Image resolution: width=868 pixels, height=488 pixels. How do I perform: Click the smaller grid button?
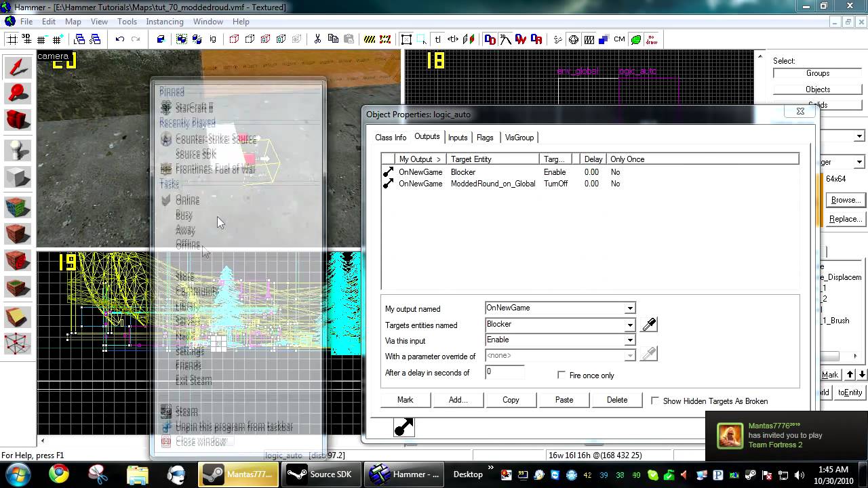pyautogui.click(x=42, y=39)
